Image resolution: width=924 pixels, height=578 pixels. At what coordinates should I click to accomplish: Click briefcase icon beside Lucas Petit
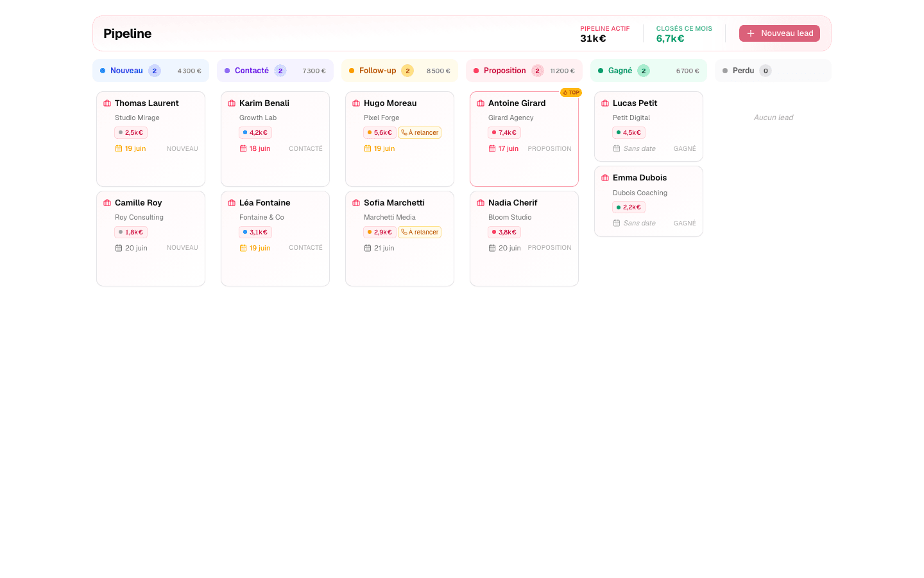point(605,103)
